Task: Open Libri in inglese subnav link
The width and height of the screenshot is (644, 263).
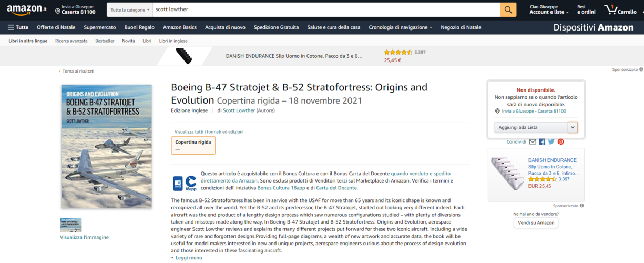Action: pyautogui.click(x=173, y=41)
